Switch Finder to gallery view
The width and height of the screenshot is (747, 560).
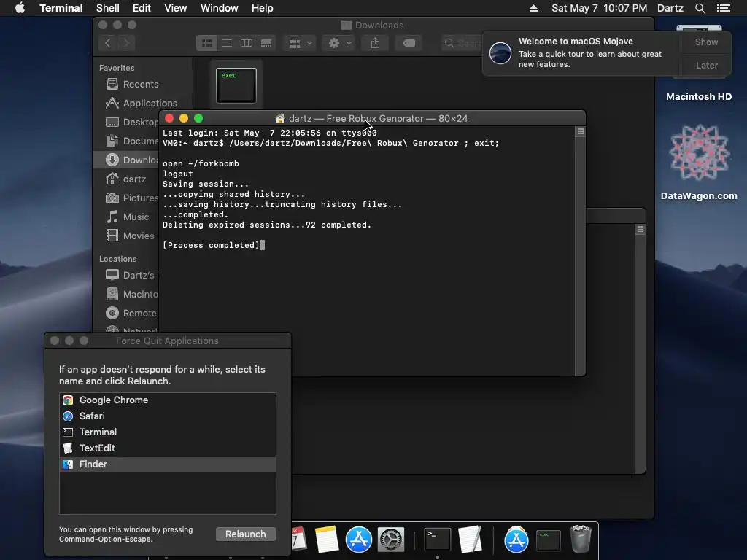pyautogui.click(x=266, y=43)
